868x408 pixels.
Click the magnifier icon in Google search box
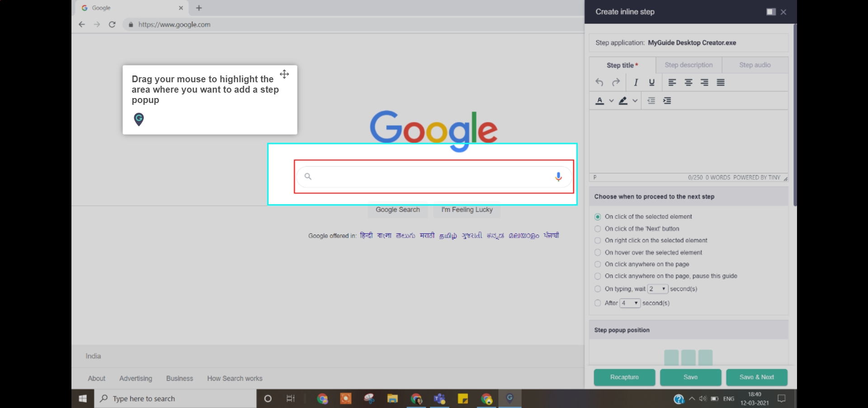point(308,176)
